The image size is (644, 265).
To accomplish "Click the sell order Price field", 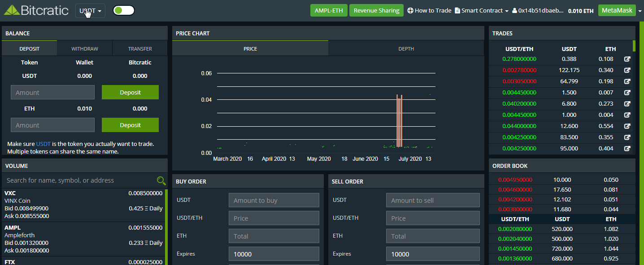I will click(x=433, y=218).
